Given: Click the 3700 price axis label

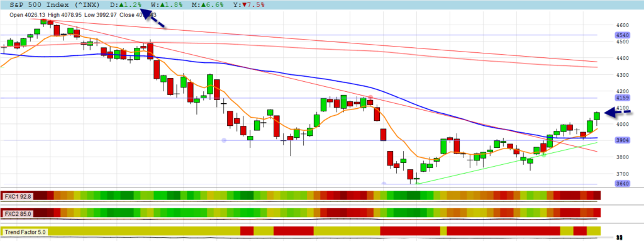Looking at the screenshot, I should (623, 174).
